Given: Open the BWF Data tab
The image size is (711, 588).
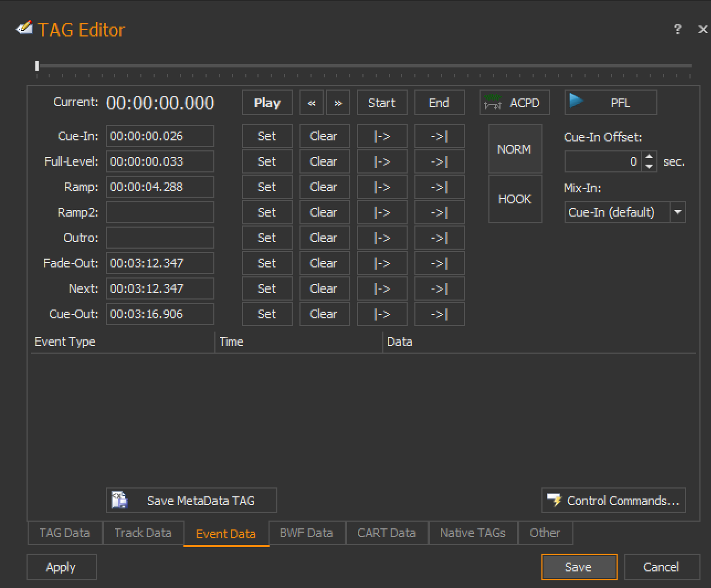Looking at the screenshot, I should pyautogui.click(x=306, y=533).
